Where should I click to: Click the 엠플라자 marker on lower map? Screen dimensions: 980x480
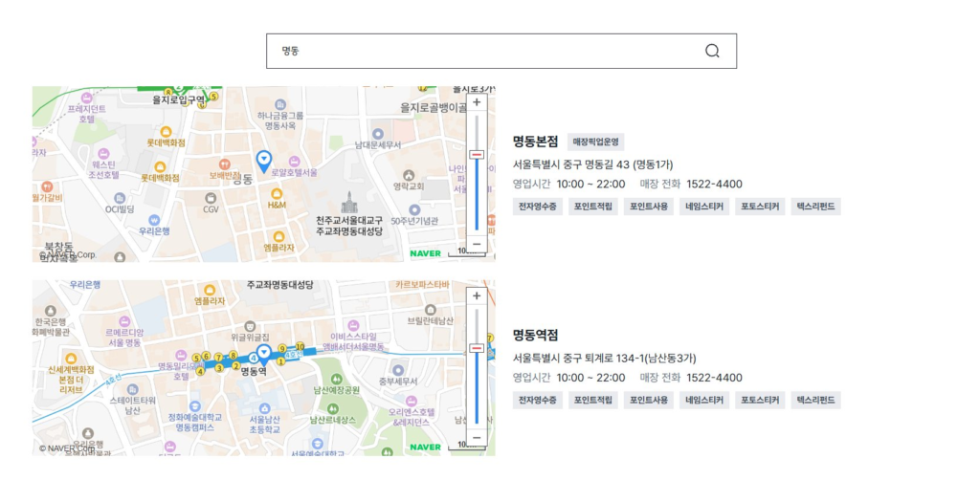pyautogui.click(x=210, y=291)
